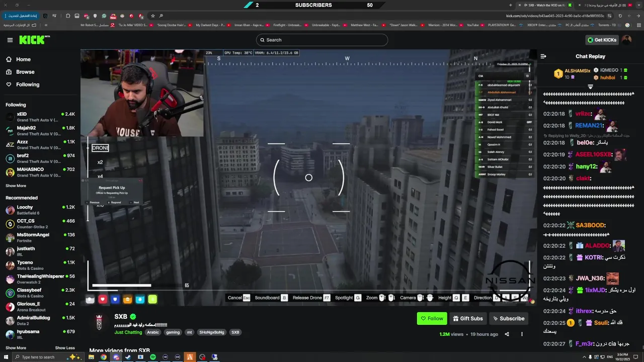
Task: Open REMAN21 username in chat
Action: (x=589, y=125)
